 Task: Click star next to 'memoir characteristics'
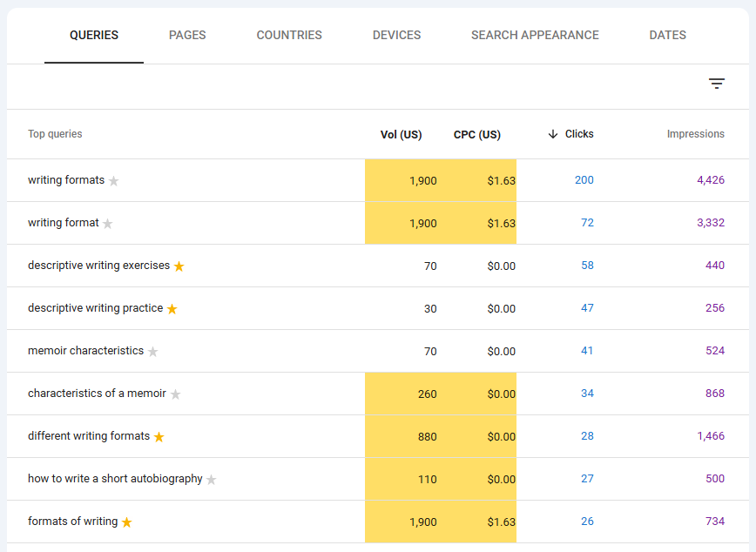pyautogui.click(x=153, y=352)
